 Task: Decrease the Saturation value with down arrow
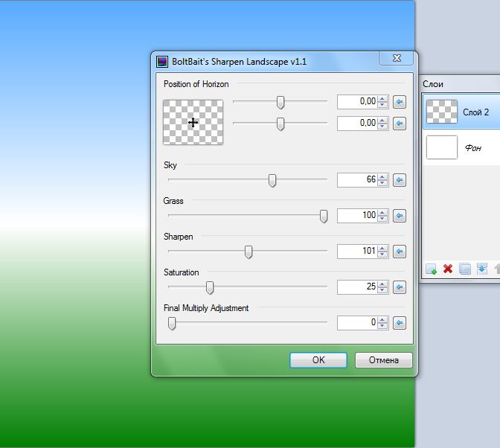pyautogui.click(x=382, y=290)
